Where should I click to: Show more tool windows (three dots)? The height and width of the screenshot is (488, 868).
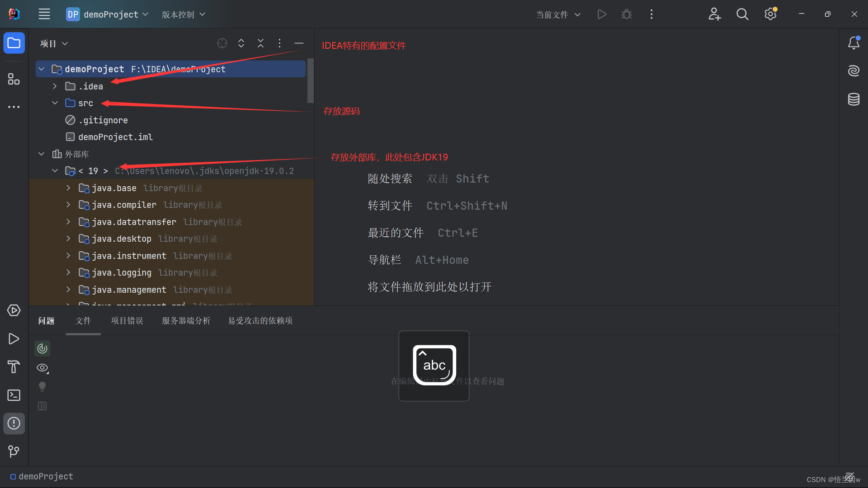tap(14, 107)
